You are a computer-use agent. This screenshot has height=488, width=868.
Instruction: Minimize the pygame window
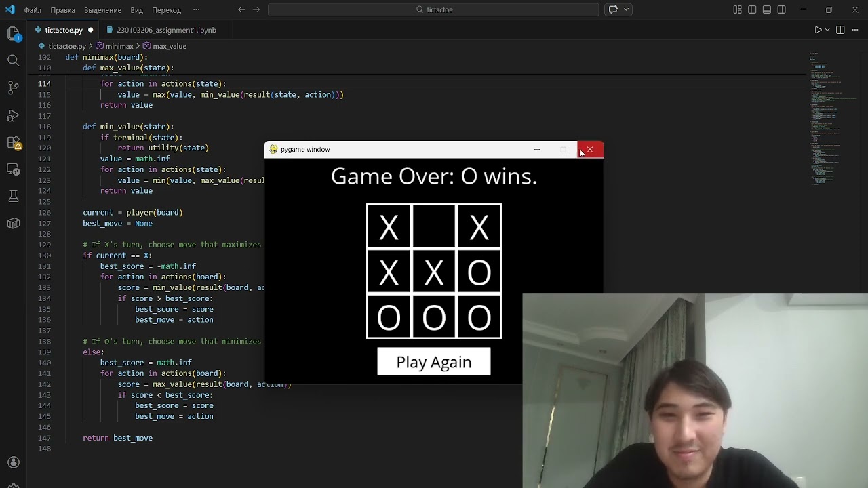coord(537,150)
